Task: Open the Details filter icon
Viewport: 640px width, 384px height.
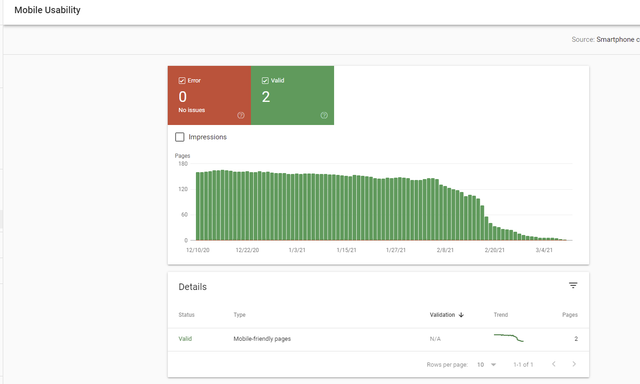Action: click(573, 286)
